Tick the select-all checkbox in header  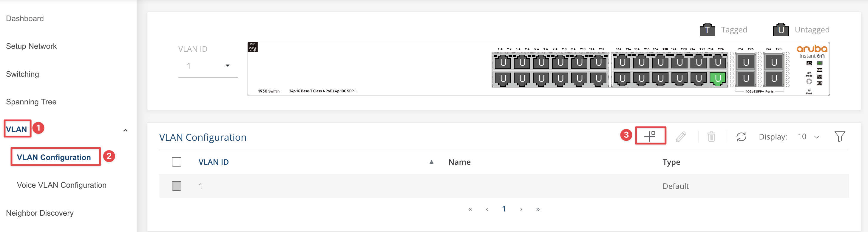click(177, 162)
